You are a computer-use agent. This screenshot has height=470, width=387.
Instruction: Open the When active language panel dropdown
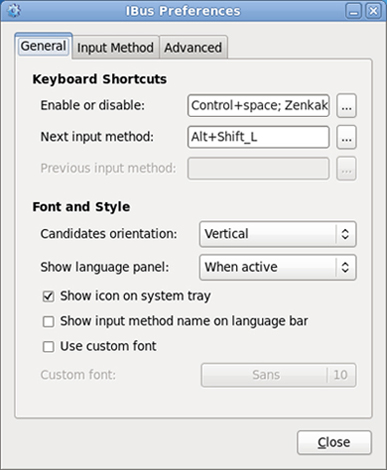[x=278, y=267]
